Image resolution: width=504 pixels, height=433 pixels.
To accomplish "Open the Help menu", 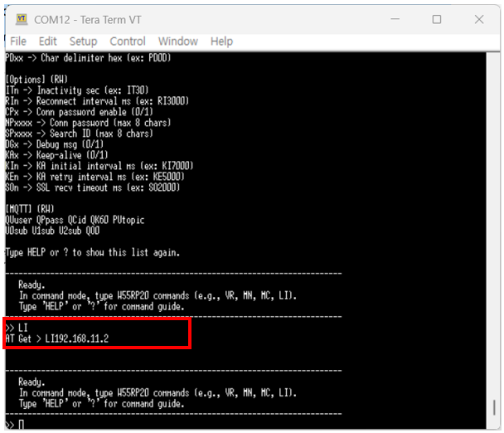I will coord(221,41).
